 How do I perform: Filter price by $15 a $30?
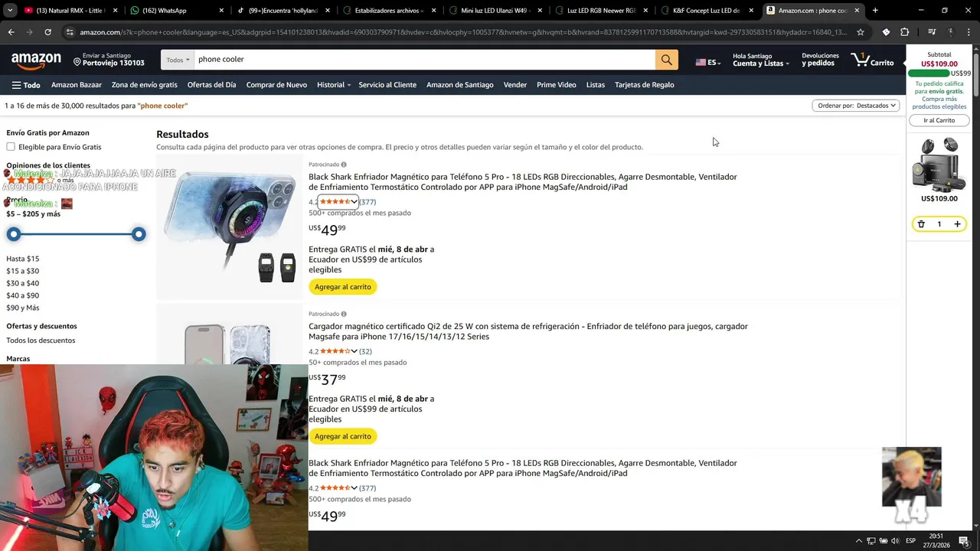tap(23, 271)
